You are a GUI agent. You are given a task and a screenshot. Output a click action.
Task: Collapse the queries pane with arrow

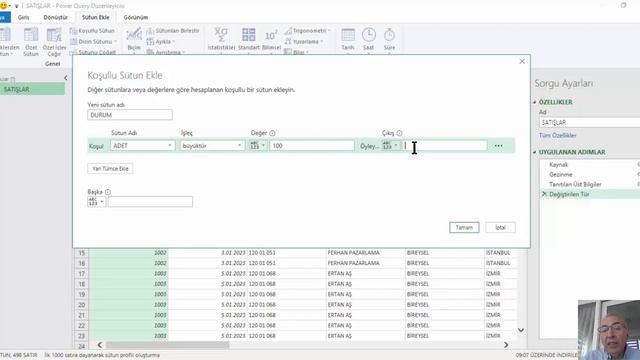(66, 78)
